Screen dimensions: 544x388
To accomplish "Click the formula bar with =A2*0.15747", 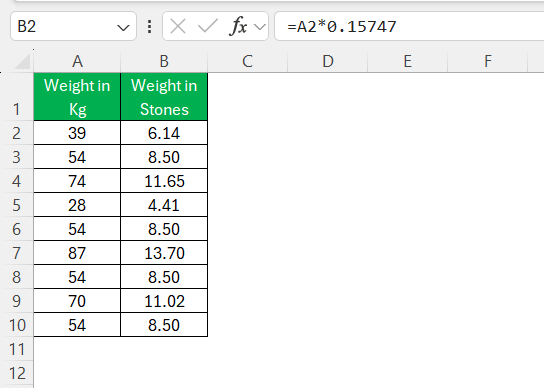I will point(409,26).
